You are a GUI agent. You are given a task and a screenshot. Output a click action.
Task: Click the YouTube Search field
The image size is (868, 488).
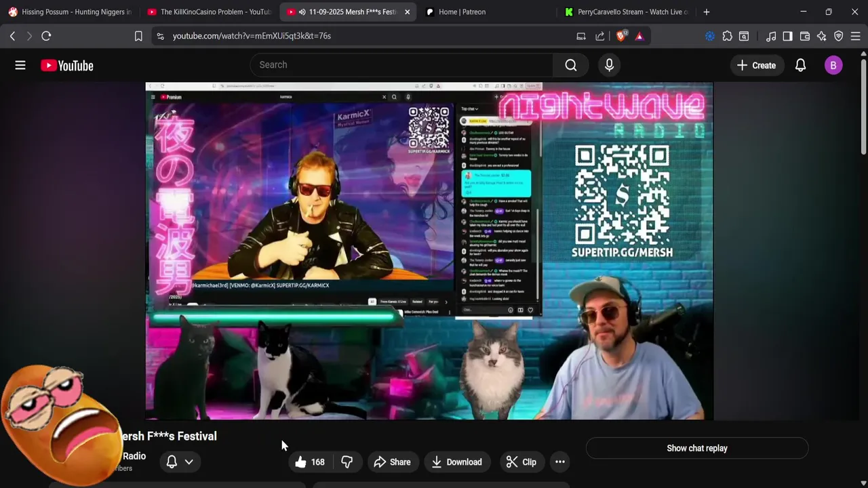(x=402, y=65)
